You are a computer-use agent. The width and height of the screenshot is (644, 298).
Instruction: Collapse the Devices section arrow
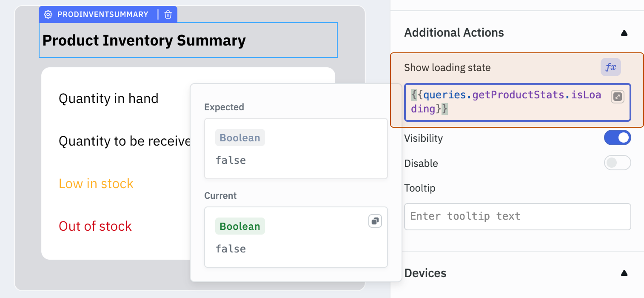point(624,273)
